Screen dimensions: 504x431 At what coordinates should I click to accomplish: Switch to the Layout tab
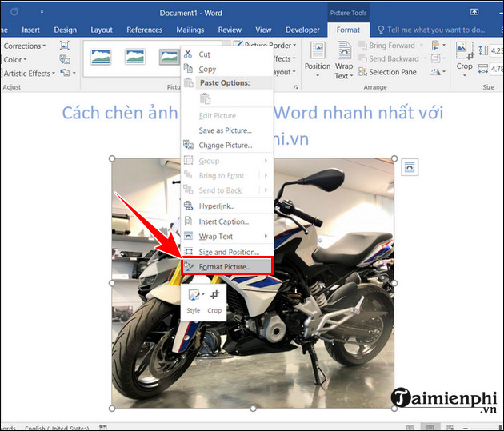tap(102, 30)
